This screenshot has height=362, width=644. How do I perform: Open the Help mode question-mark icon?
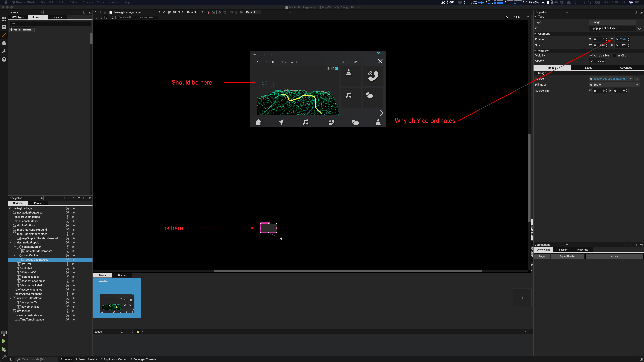[x=4, y=59]
